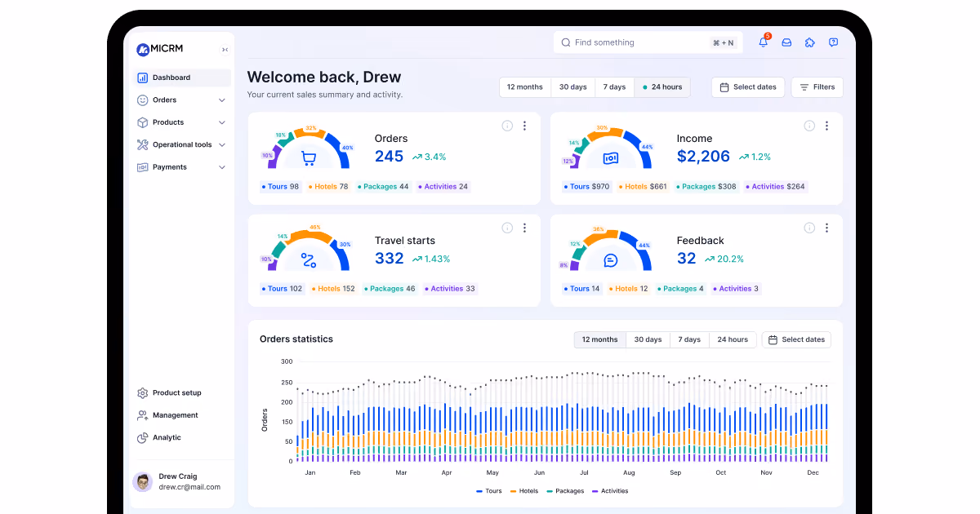The image size is (980, 514).
Task: Show info for the Orders card
Action: [x=507, y=126]
